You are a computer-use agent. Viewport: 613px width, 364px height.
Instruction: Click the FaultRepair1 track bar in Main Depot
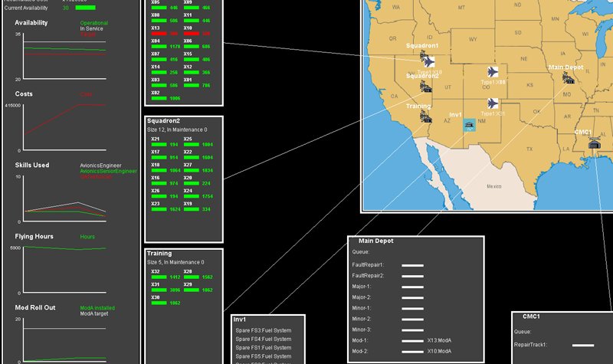(x=413, y=265)
